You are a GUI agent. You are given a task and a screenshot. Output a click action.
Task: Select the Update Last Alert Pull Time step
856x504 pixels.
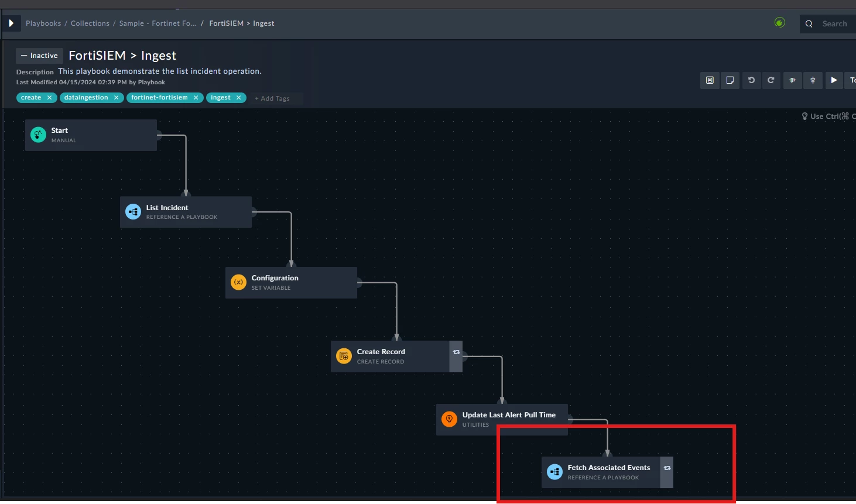click(x=502, y=420)
